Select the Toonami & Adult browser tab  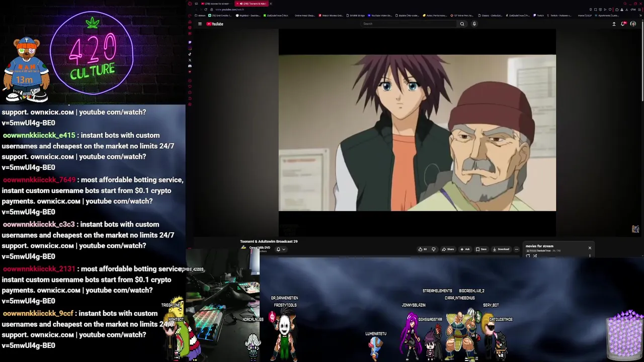pyautogui.click(x=251, y=4)
